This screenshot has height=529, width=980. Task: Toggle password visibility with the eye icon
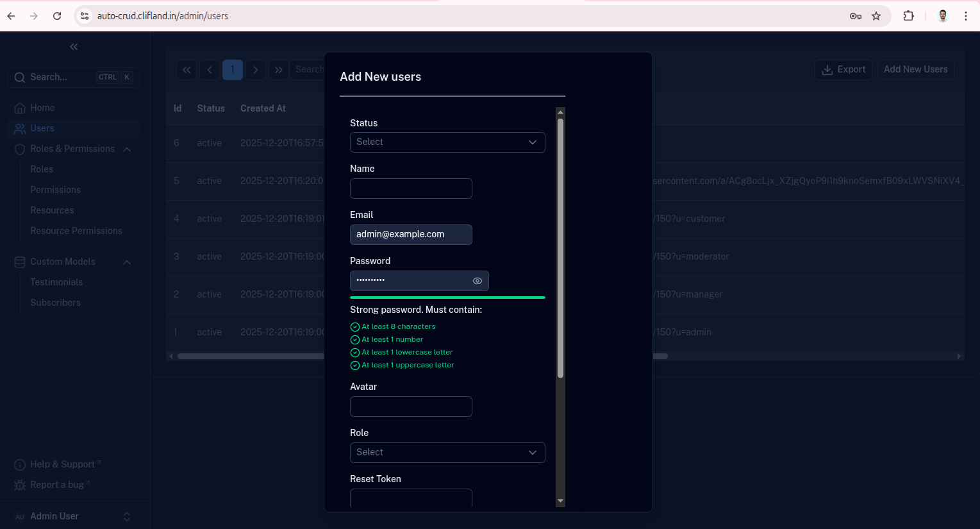[x=477, y=280]
